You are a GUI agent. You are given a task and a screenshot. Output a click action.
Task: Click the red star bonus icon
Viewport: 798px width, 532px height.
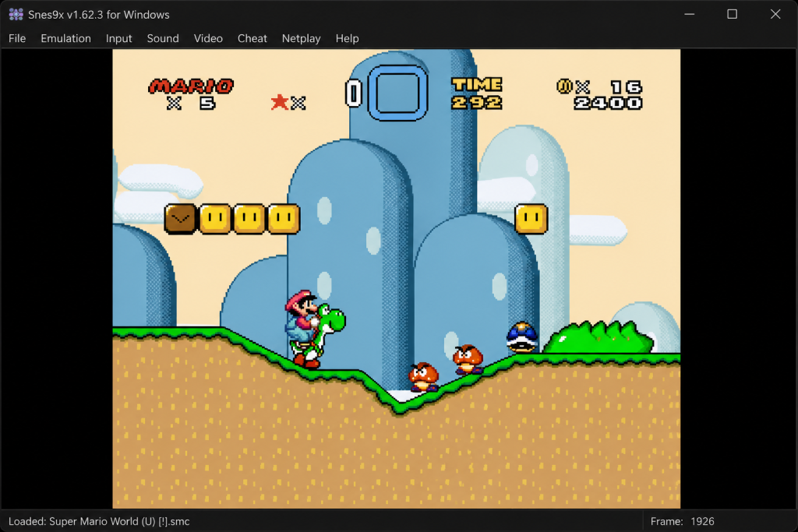(x=280, y=102)
